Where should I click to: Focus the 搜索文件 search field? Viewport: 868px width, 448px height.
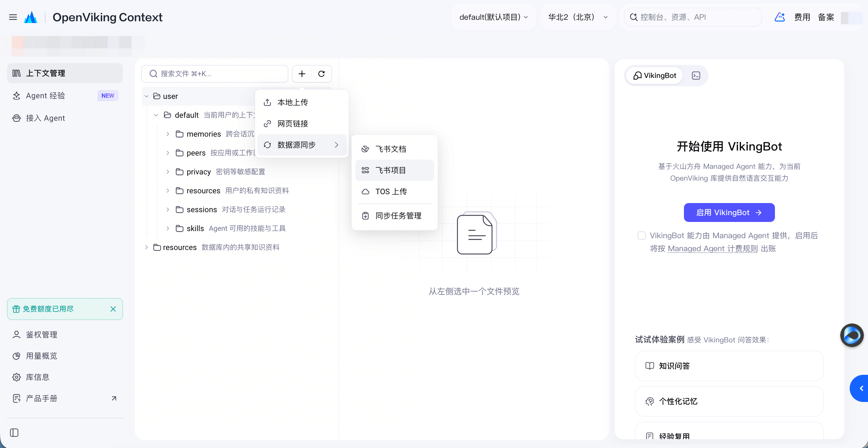215,74
